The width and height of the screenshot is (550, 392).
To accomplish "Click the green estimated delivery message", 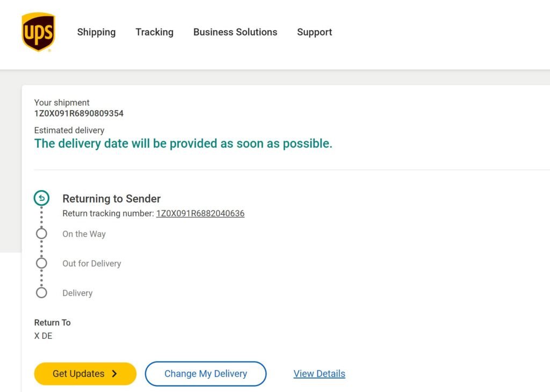I will (183, 144).
